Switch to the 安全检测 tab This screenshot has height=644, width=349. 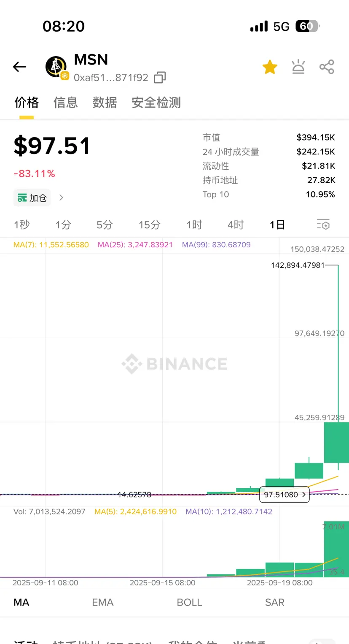[156, 103]
